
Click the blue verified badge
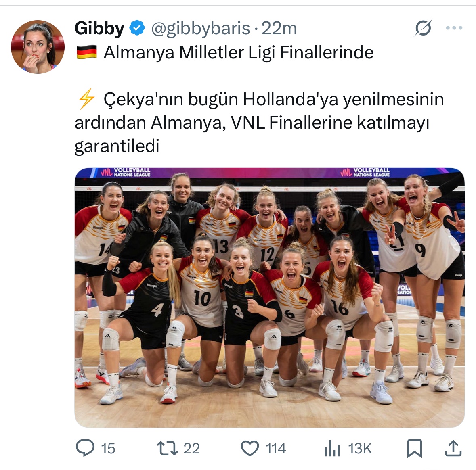click(137, 28)
